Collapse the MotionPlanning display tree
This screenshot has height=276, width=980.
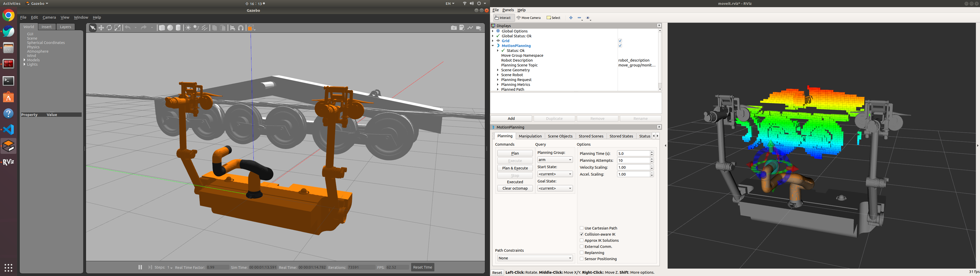(x=493, y=46)
